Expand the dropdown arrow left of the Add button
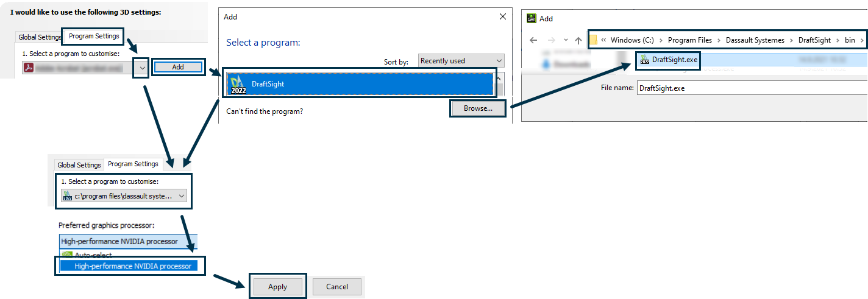The image size is (868, 299). point(142,68)
